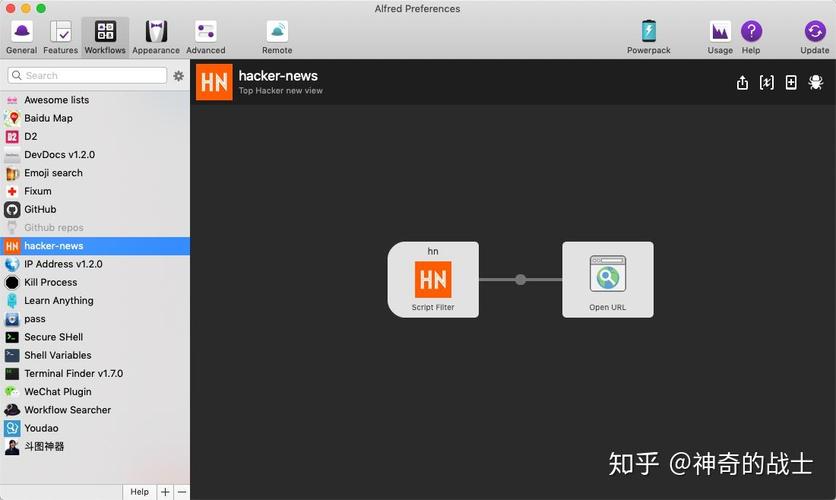Select the Open URL node
Viewport: 836px width, 500px height.
[x=608, y=280]
